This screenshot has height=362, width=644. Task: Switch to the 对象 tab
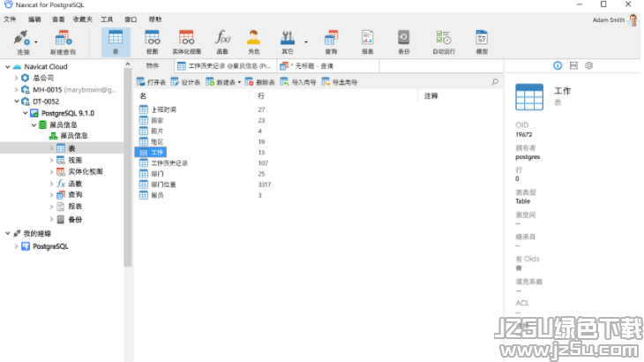tap(153, 65)
